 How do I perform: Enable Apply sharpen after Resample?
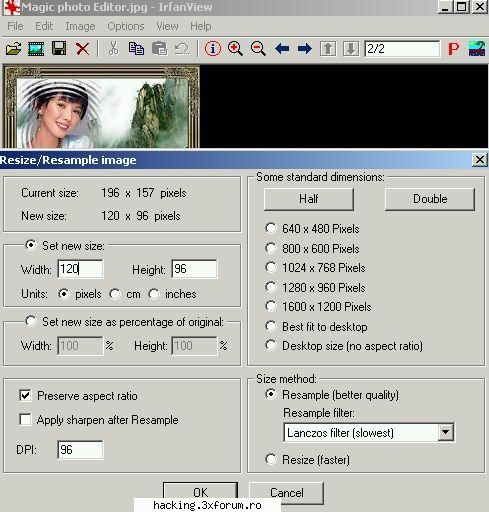[x=26, y=420]
